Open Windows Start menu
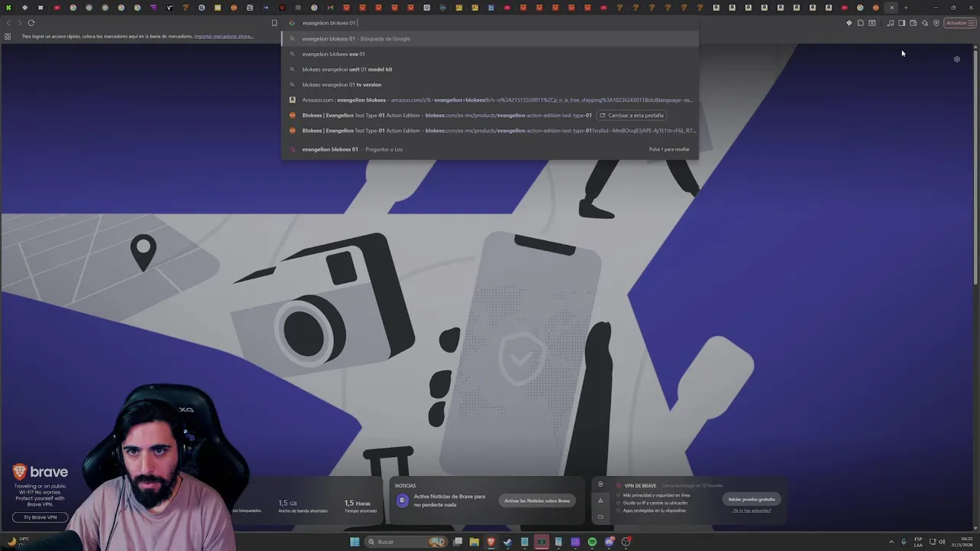The image size is (980, 551). tap(354, 542)
